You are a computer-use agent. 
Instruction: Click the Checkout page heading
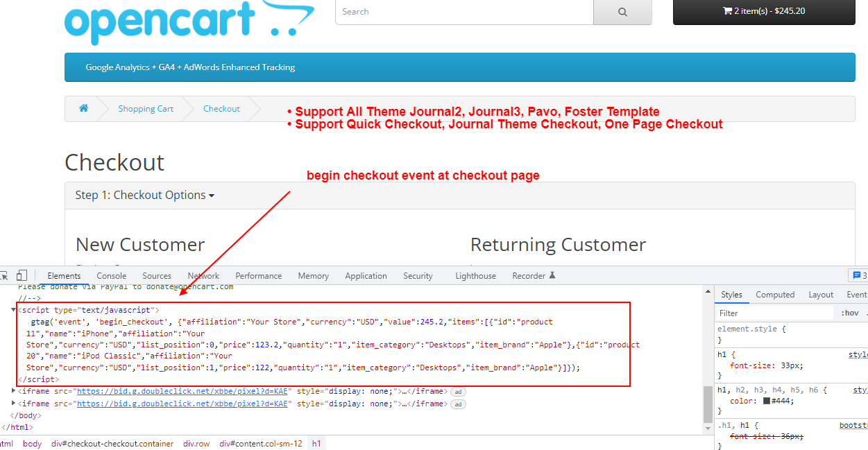pos(114,162)
